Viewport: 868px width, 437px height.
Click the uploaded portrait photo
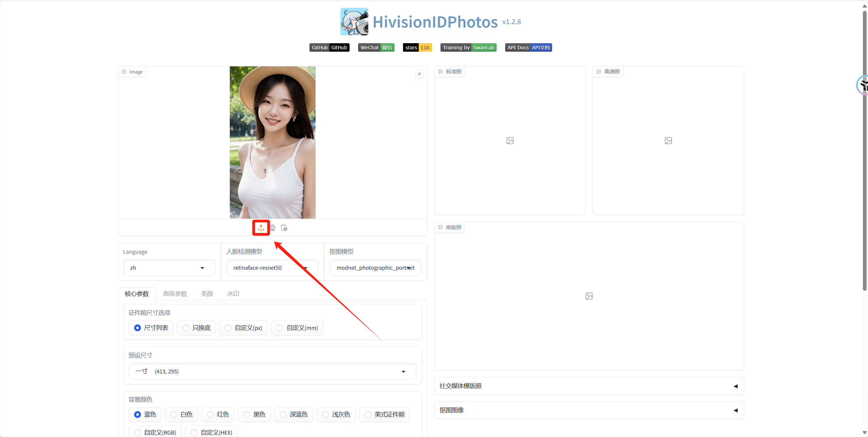(272, 142)
